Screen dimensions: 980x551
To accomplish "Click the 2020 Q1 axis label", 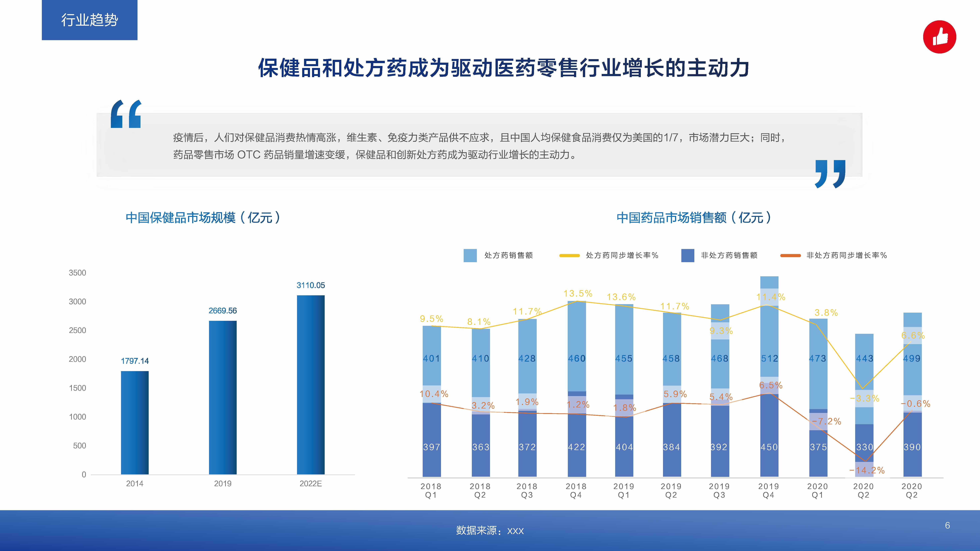I will (817, 491).
